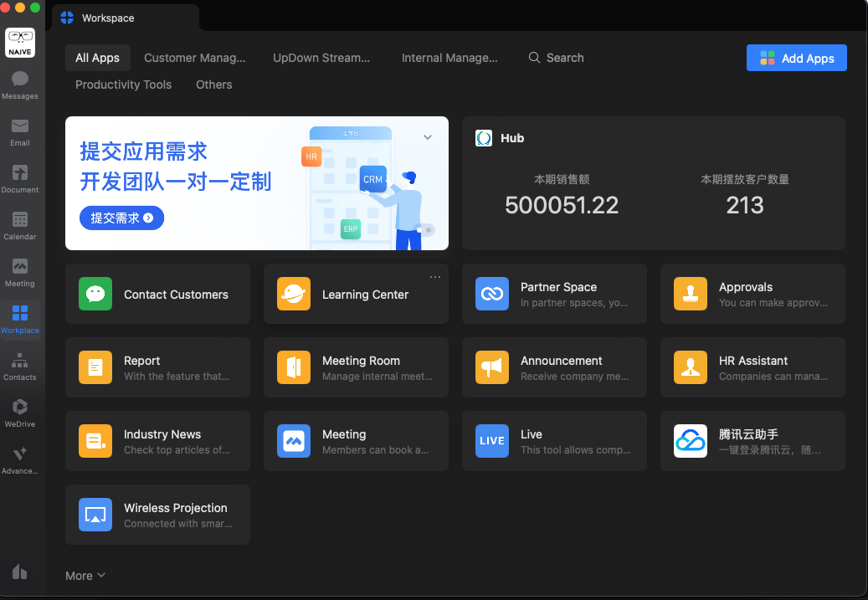868x600 pixels.
Task: Collapse banner with chevron arrow
Action: [x=428, y=137]
